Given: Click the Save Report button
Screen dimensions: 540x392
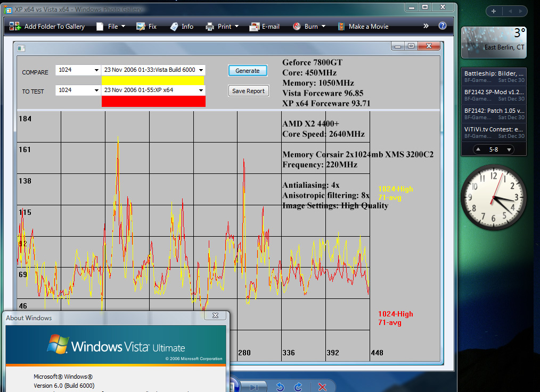Looking at the screenshot, I should point(248,91).
